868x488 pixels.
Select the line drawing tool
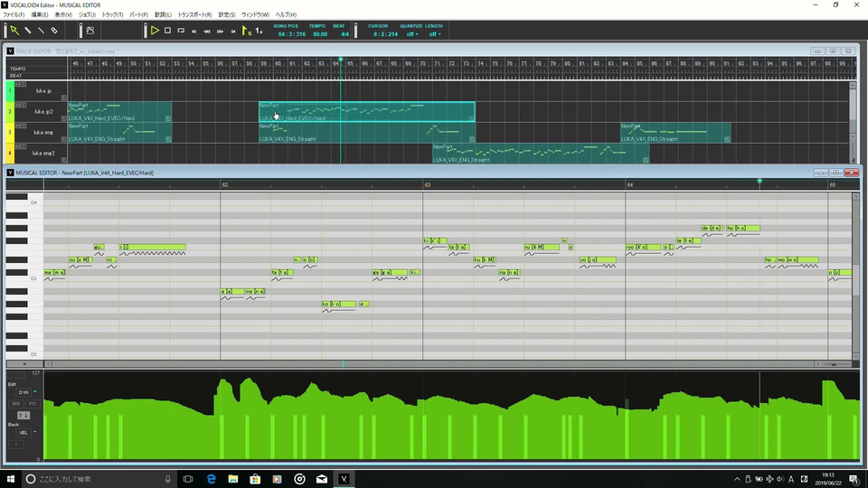pos(42,31)
